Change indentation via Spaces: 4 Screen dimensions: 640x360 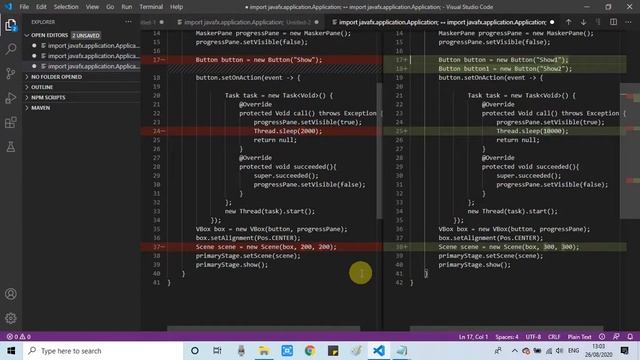pyautogui.click(x=507, y=337)
